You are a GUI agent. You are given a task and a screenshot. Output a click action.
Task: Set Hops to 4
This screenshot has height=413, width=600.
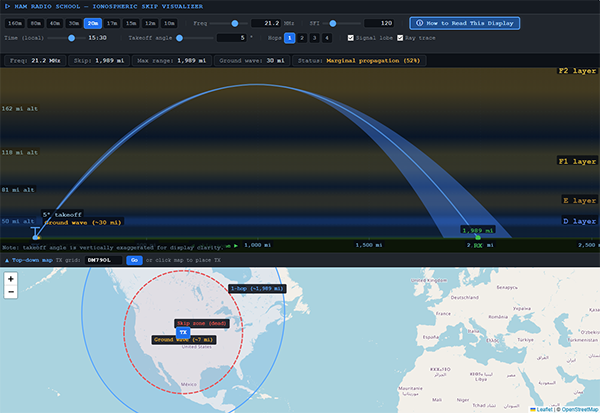point(327,38)
